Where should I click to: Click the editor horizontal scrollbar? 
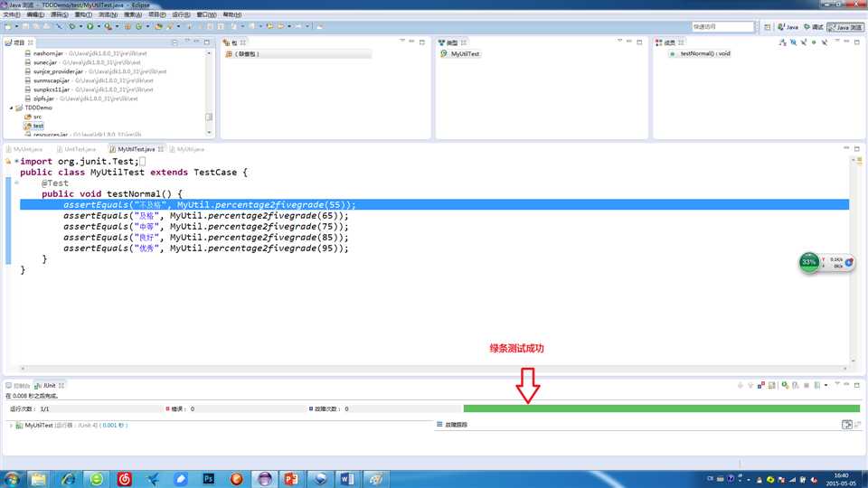433,369
